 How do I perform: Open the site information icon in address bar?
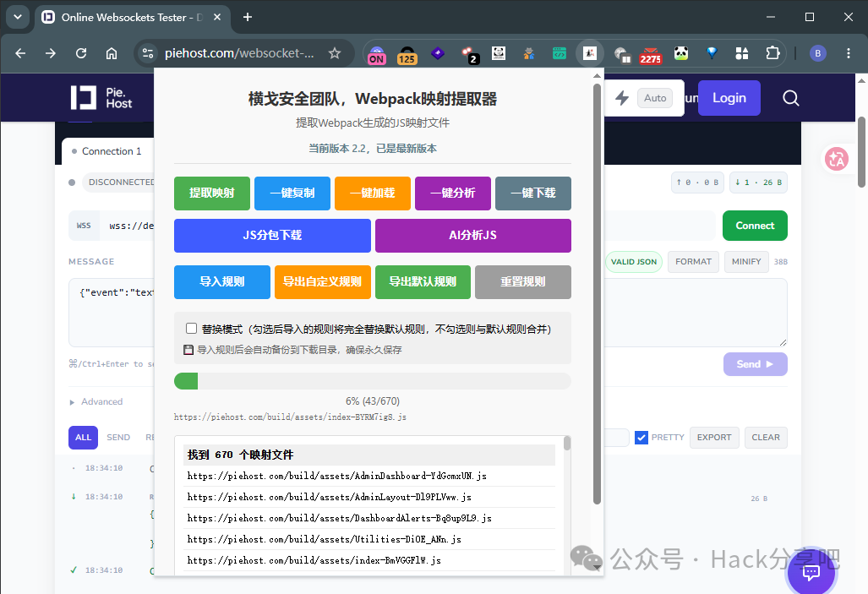click(x=148, y=53)
